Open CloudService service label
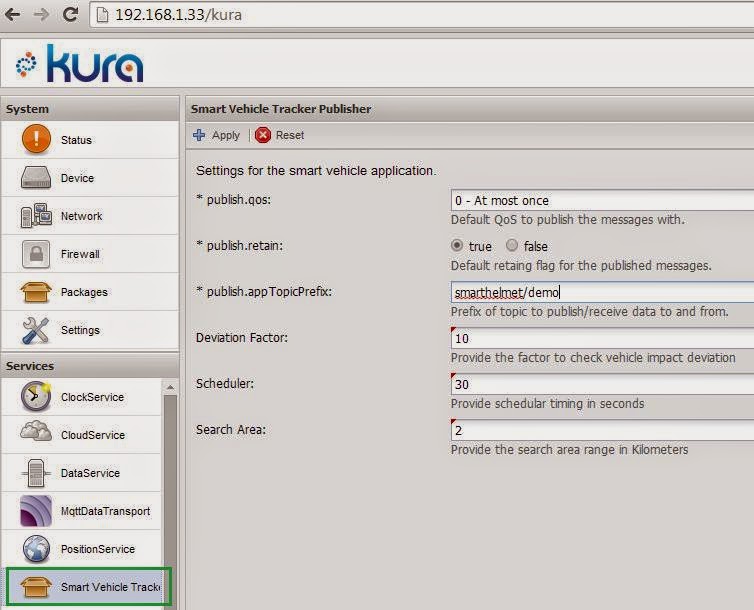 (x=93, y=435)
